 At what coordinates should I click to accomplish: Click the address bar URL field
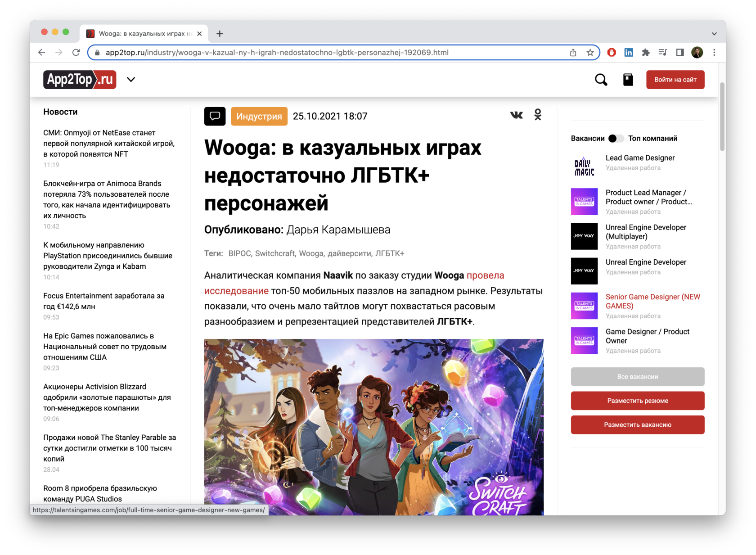coord(315,53)
